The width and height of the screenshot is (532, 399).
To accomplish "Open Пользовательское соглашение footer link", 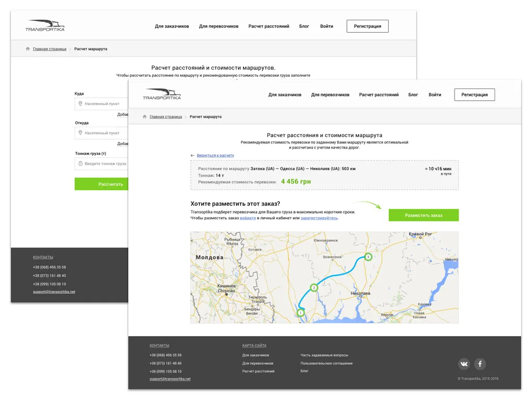I will pyautogui.click(x=326, y=363).
